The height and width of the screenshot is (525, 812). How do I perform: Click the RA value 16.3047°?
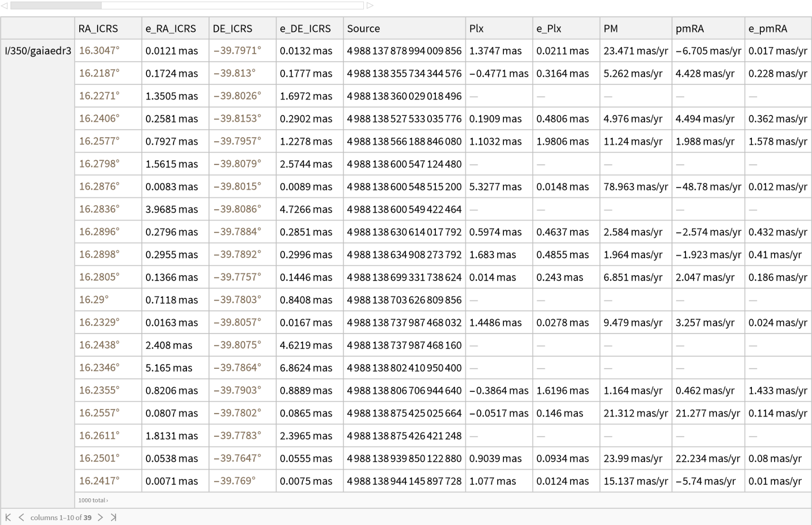tap(99, 51)
